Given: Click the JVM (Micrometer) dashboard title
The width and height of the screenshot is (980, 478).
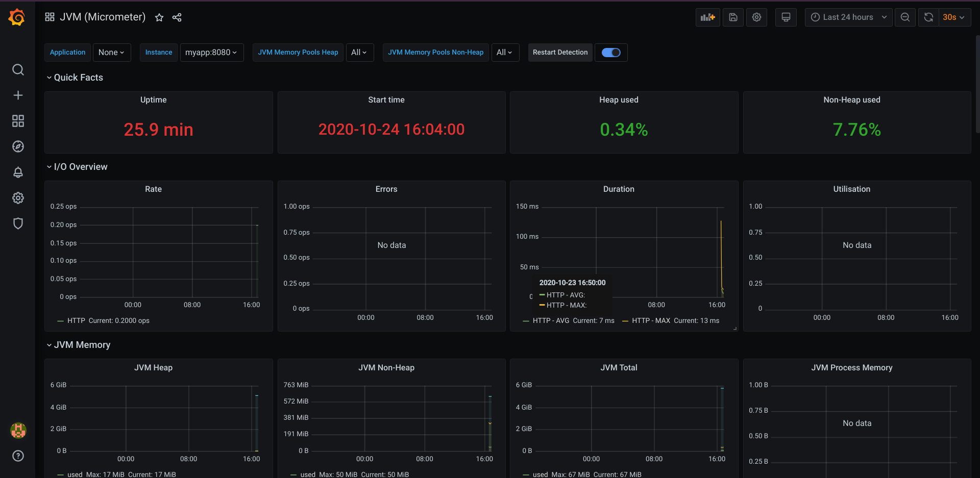Looking at the screenshot, I should coord(103,17).
